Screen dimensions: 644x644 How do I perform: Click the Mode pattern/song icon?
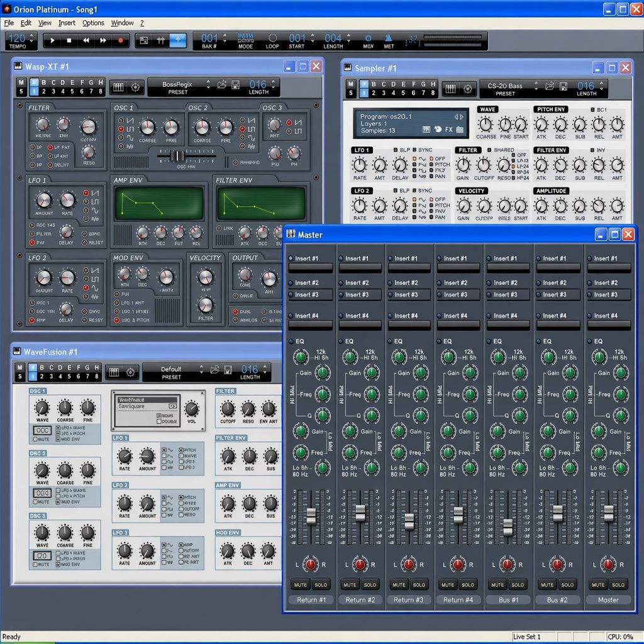(246, 38)
